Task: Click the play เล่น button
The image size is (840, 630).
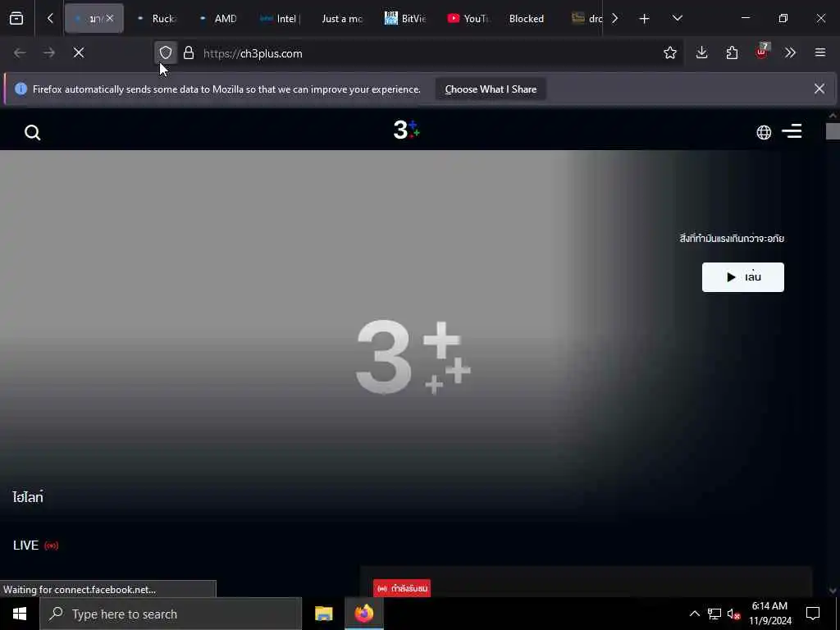Action: (742, 277)
